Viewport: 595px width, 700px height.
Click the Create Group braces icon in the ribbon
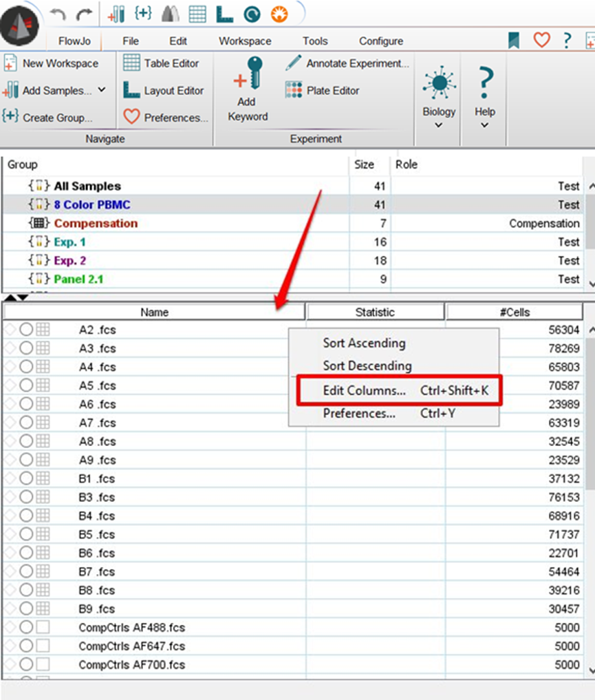10,116
